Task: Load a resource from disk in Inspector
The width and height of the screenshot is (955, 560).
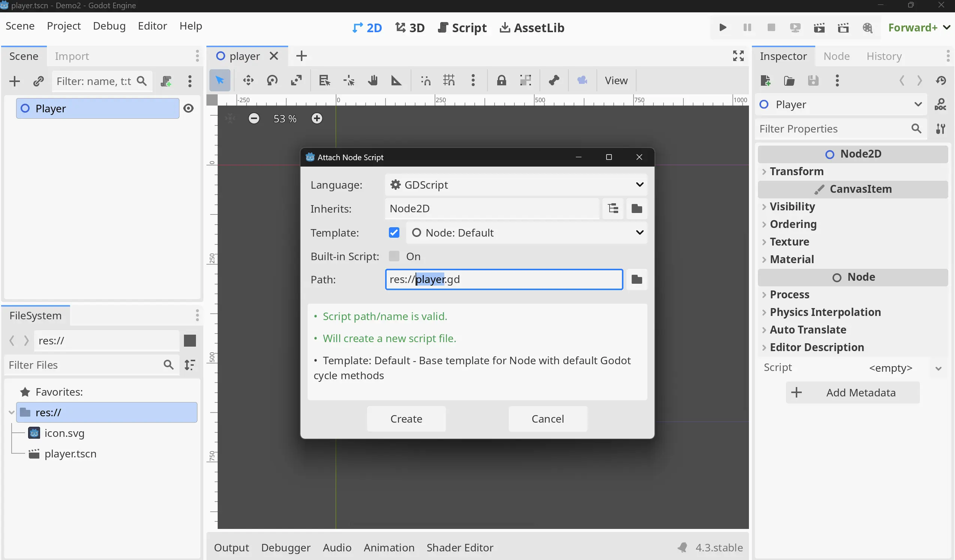Action: 789,80
